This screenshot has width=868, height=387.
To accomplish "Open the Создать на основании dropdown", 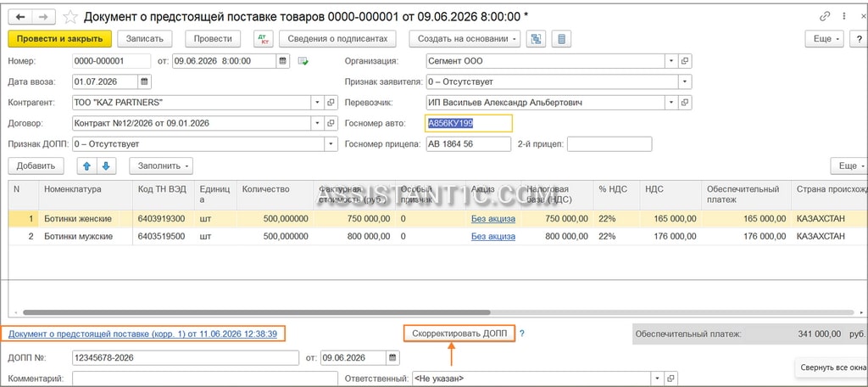I will coord(465,39).
